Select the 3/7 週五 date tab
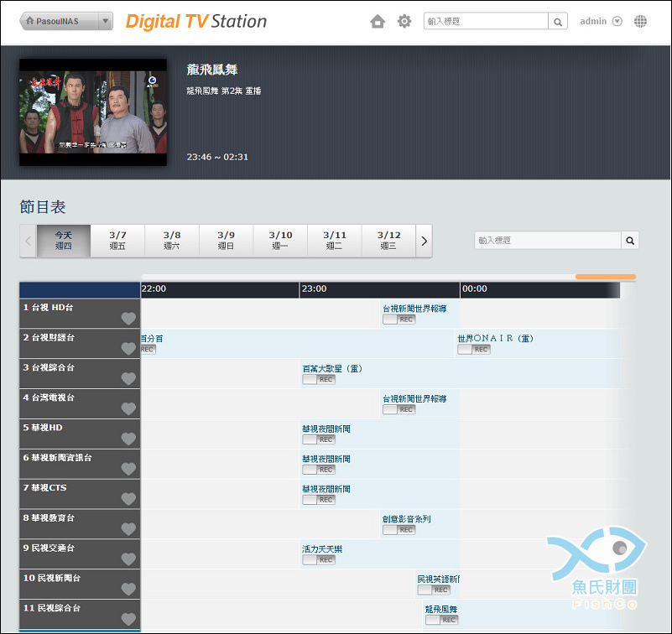The height and width of the screenshot is (634, 672). click(x=117, y=241)
